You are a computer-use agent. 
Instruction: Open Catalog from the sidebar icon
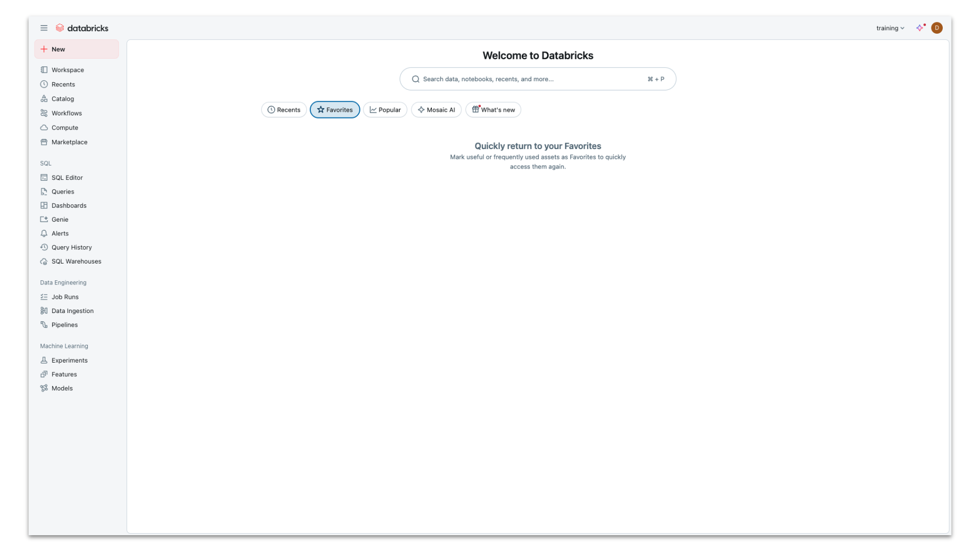(44, 99)
